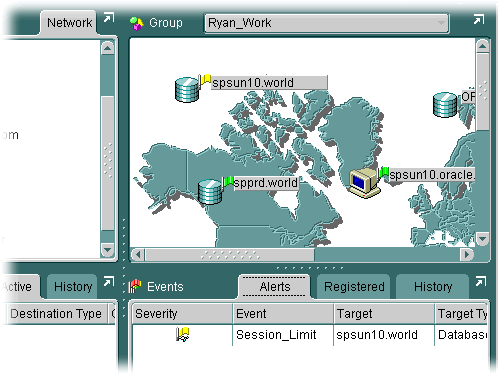
Task: Click the Network pane scrollbar down arrow
Action: pos(107,250)
